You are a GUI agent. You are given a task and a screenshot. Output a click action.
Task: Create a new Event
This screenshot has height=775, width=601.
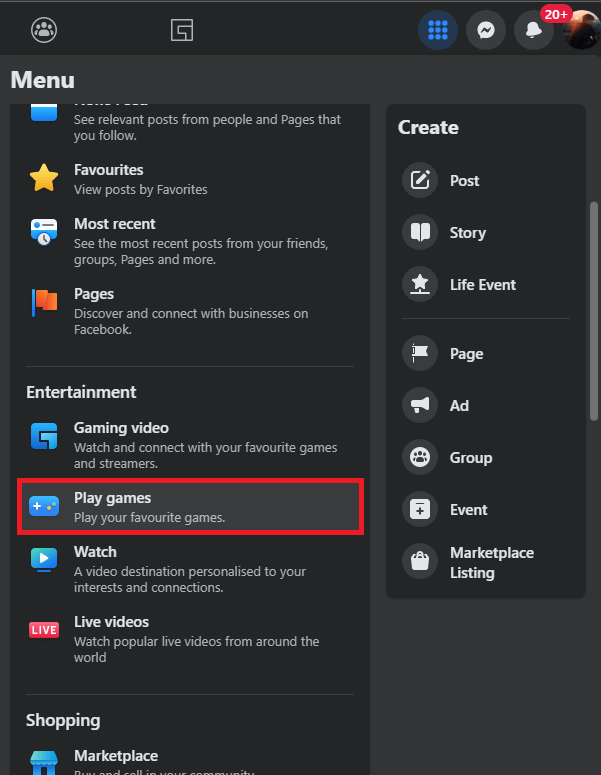pyautogui.click(x=486, y=509)
